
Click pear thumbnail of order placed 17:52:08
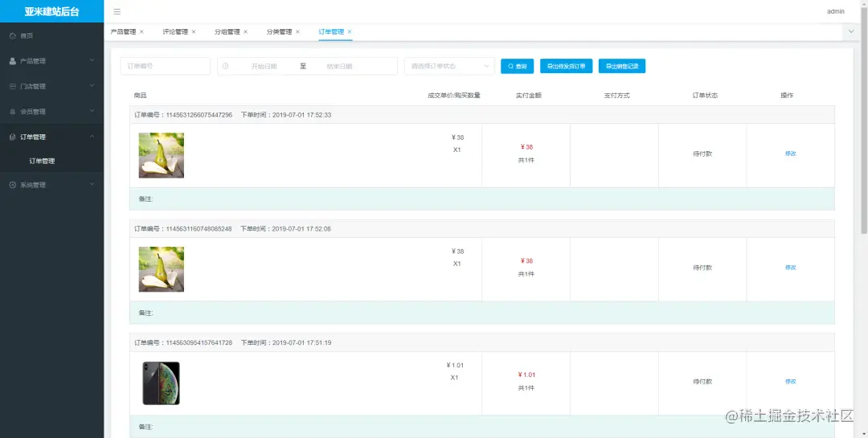[x=161, y=269]
